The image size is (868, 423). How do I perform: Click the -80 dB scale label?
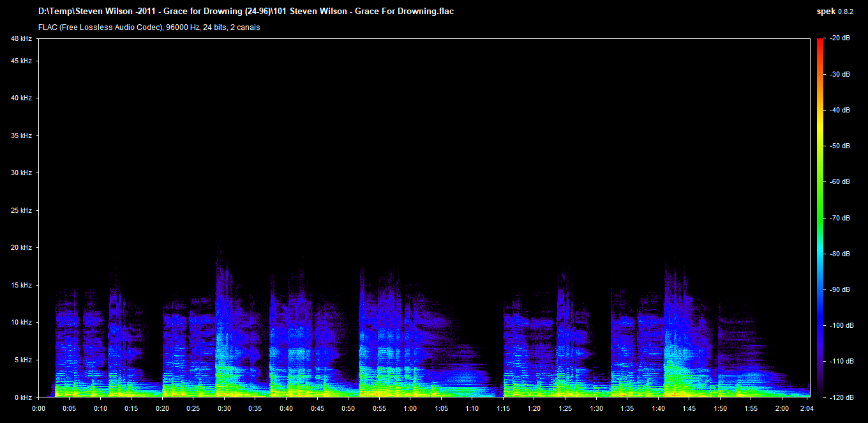pyautogui.click(x=839, y=254)
